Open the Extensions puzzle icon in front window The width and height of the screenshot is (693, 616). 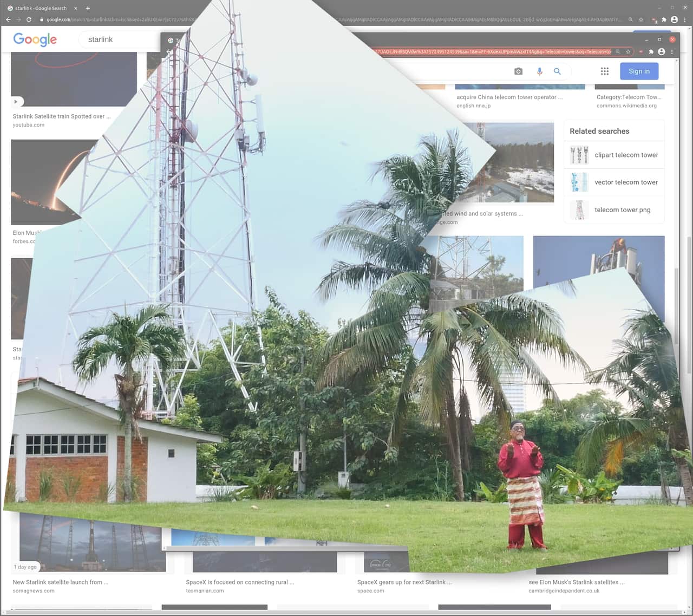pyautogui.click(x=651, y=52)
